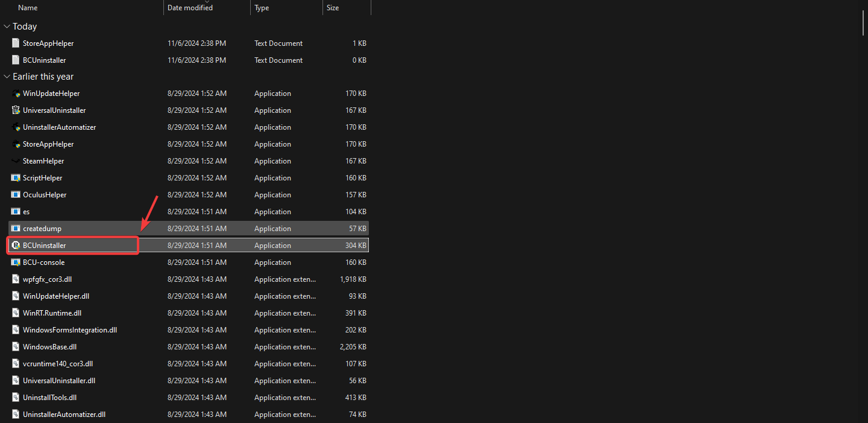Select the createdump file name
The height and width of the screenshot is (423, 868).
[42, 229]
